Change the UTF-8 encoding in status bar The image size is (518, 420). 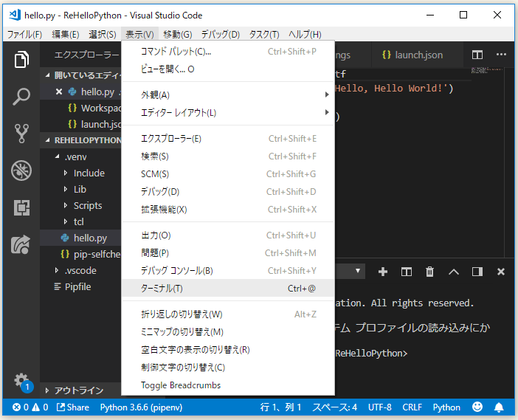point(379,407)
